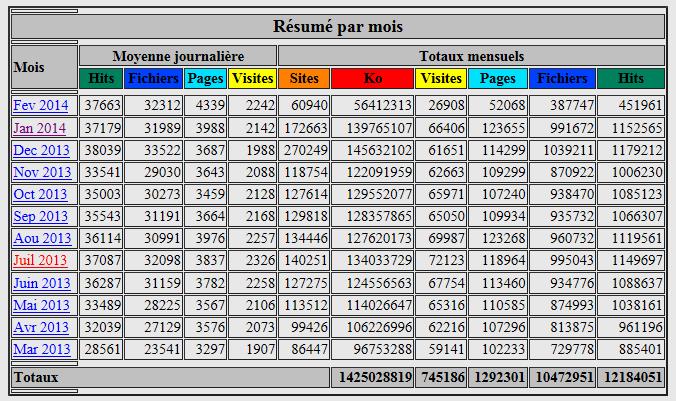Open the Mar 2013 monthly report link
This screenshot has height=401, width=676.
42,349
